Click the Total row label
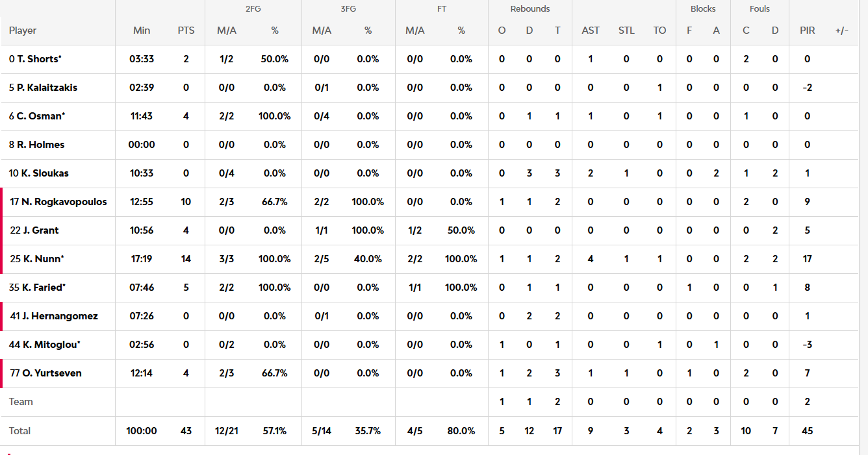This screenshot has height=455, width=868. pos(20,431)
